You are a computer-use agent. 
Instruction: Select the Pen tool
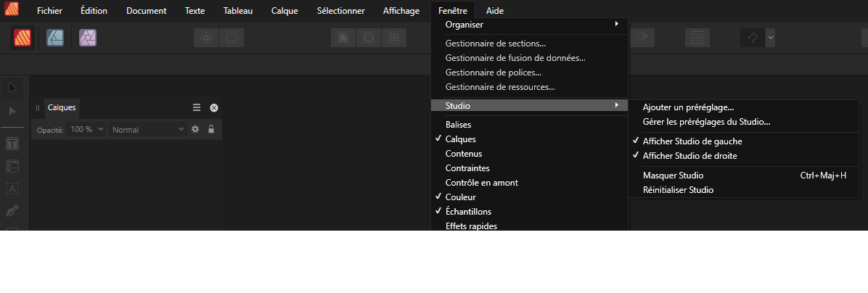(12, 210)
